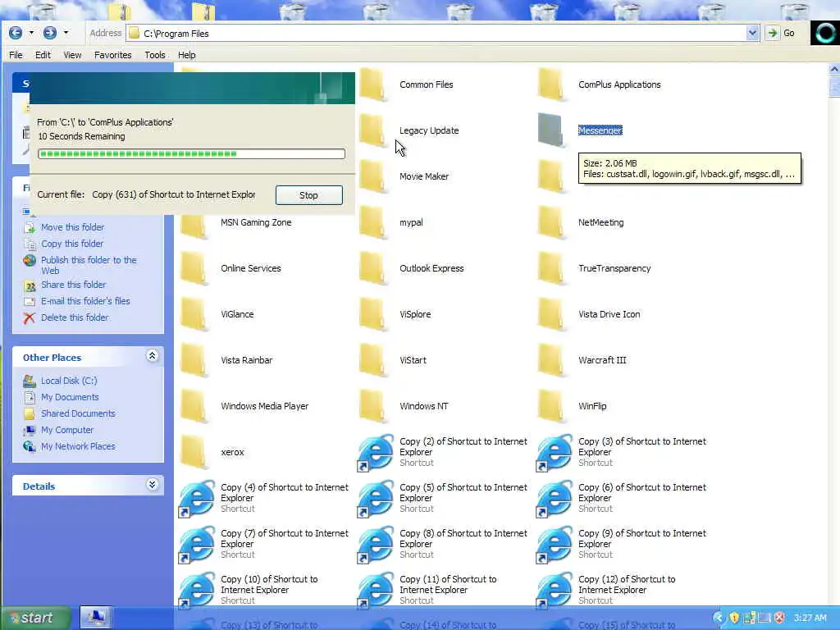Click the Windows Start button
This screenshot has height=630, width=840.
click(x=35, y=619)
